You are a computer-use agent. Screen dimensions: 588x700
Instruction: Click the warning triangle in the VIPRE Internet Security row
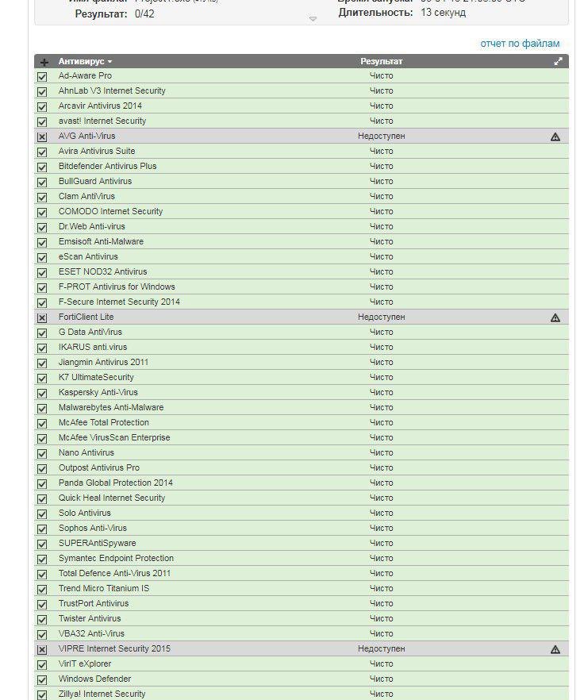(x=555, y=649)
